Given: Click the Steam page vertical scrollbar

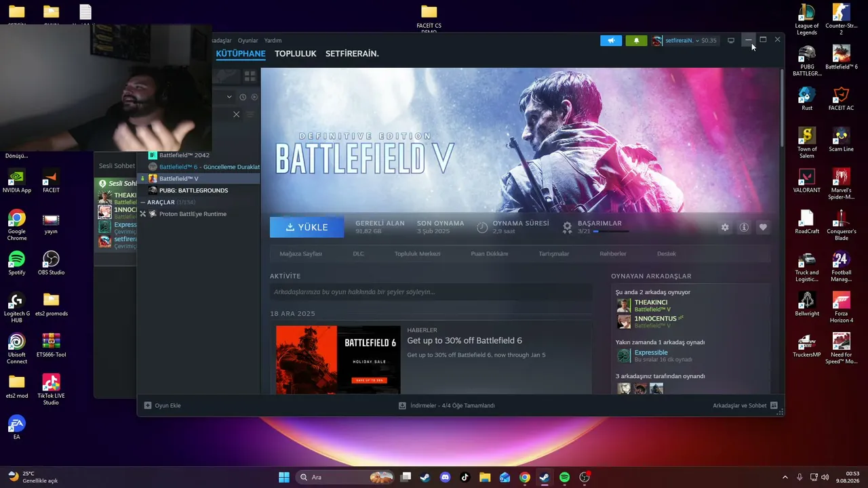Looking at the screenshot, I should click(x=781, y=108).
